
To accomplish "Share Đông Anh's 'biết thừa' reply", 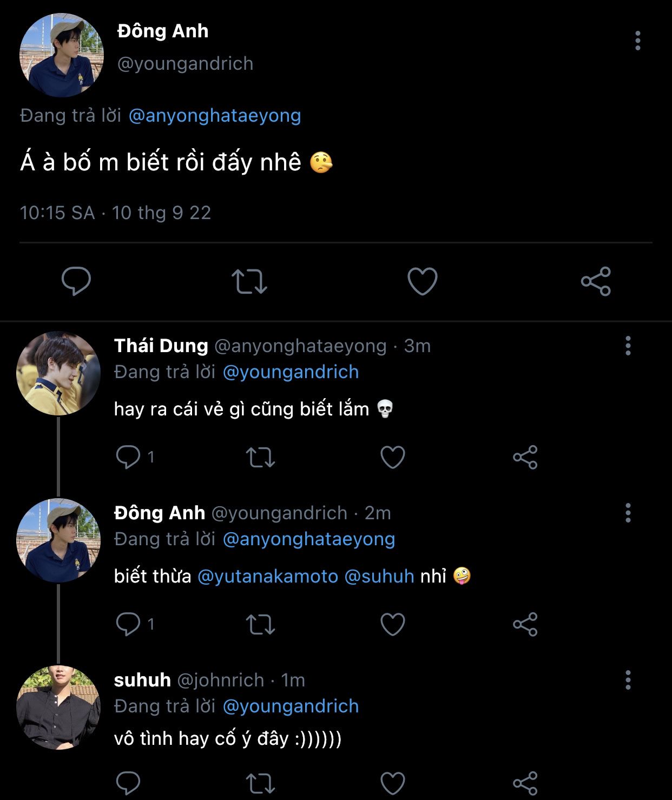I will click(525, 625).
